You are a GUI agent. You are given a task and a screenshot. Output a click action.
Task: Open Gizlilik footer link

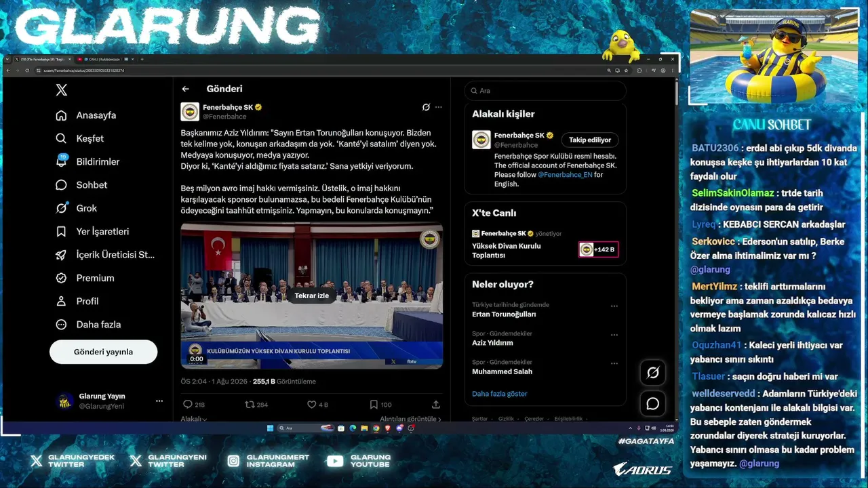point(506,419)
